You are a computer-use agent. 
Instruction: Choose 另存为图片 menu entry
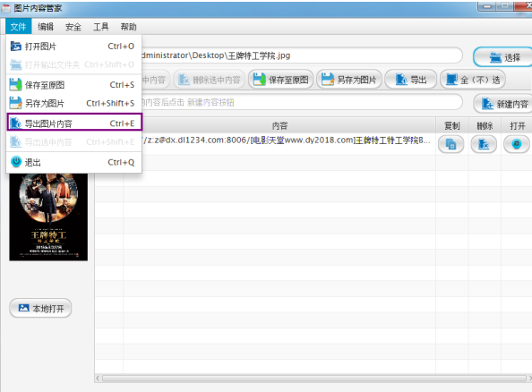(x=74, y=103)
